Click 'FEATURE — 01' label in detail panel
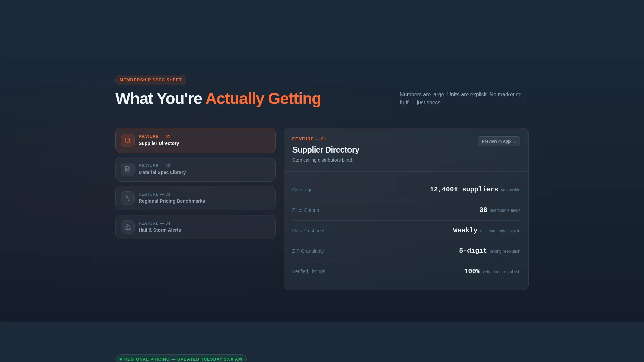This screenshot has height=362, width=644. click(309, 139)
